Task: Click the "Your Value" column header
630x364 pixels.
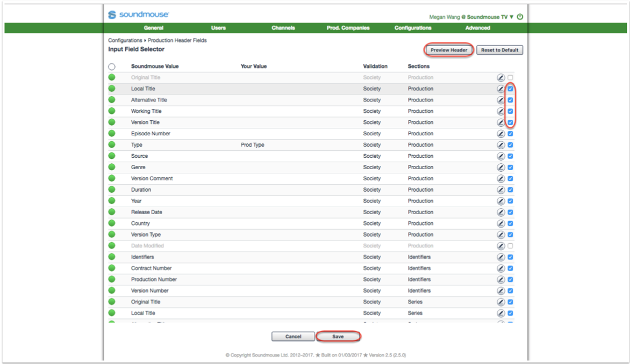Action: pos(254,66)
